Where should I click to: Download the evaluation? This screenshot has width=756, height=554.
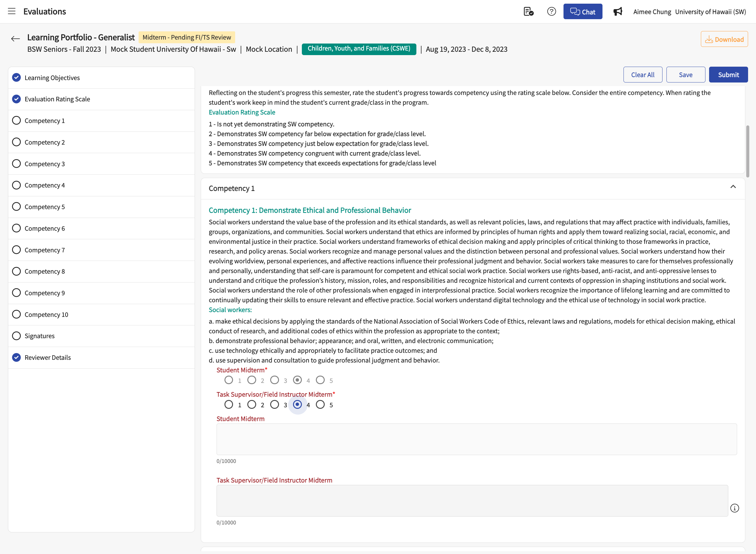click(x=724, y=39)
